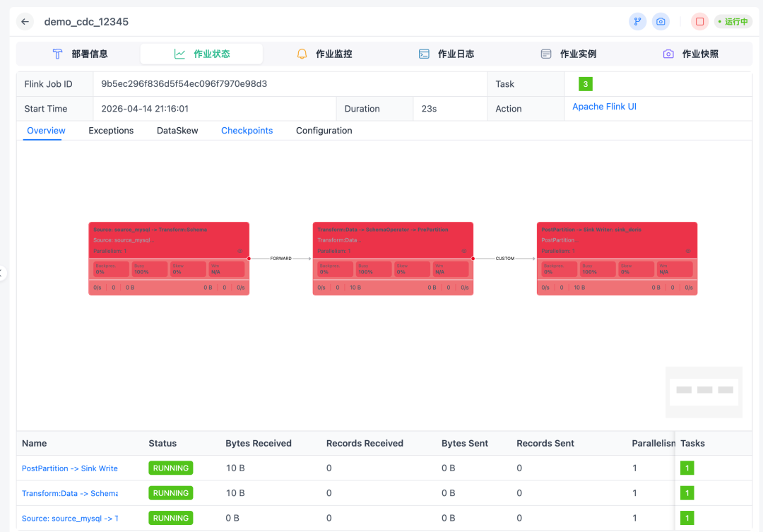Click detail icon on Source node
The image size is (763, 532).
pos(240,251)
